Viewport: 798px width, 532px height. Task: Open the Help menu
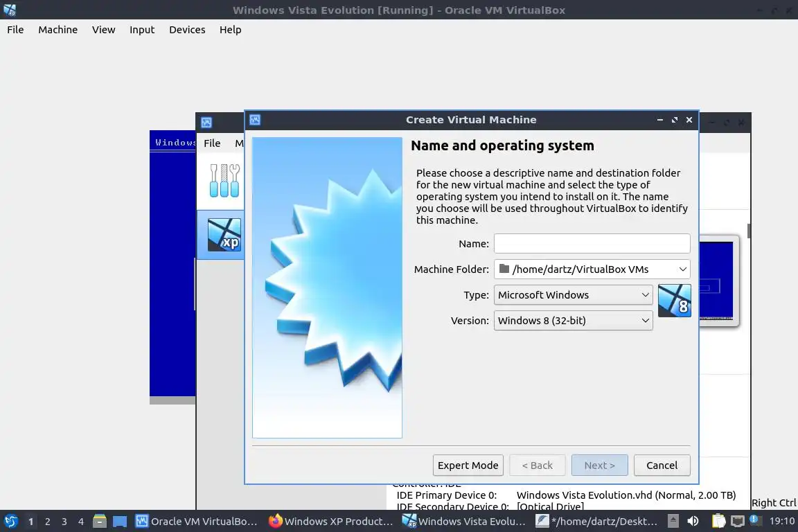[231, 30]
